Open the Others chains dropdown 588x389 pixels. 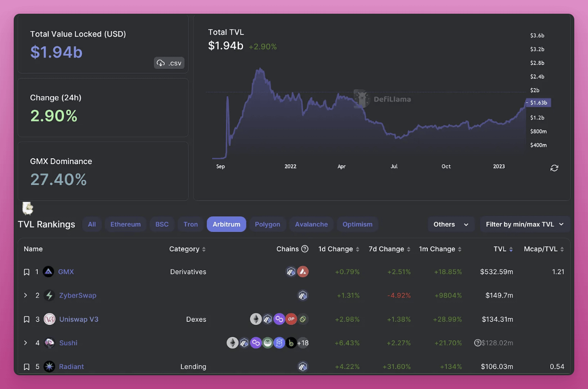451,224
